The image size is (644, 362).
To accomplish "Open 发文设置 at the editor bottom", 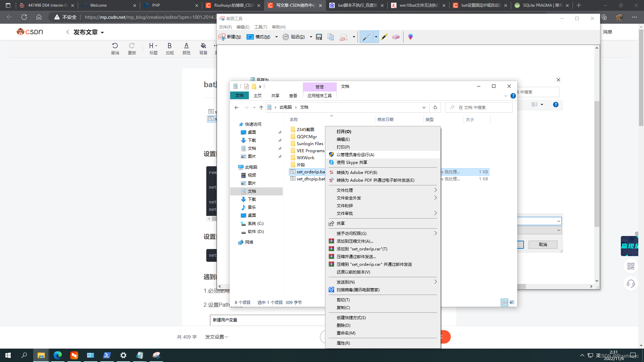I will click(216, 337).
